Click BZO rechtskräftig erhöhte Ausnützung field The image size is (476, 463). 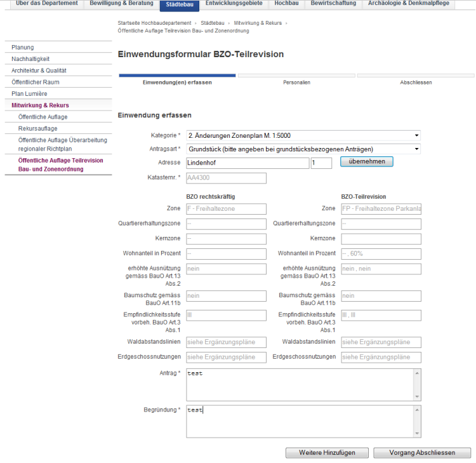(x=226, y=269)
